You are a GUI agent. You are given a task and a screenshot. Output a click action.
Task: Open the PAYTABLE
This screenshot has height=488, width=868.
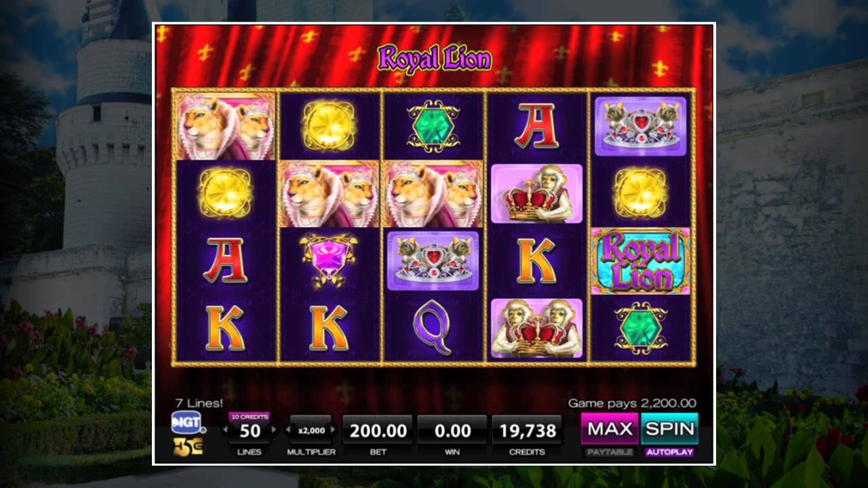610,452
